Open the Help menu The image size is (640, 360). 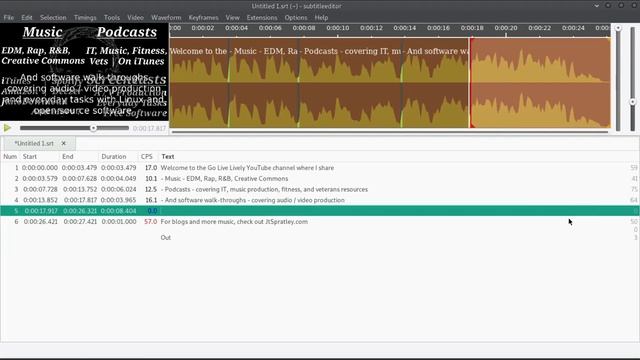click(321, 18)
